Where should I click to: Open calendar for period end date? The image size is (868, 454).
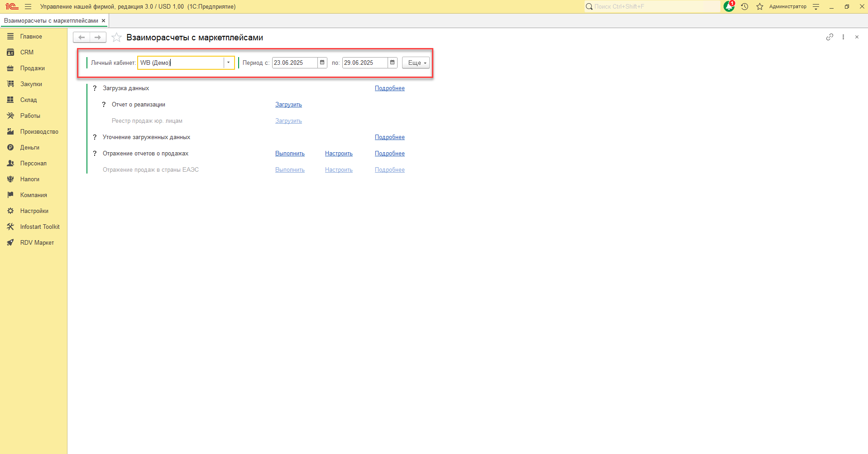coord(393,63)
